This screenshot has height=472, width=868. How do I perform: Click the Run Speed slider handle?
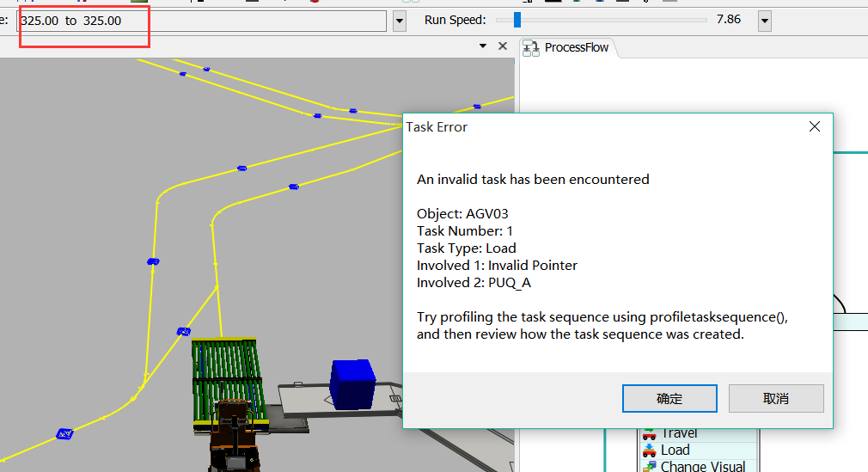pyautogui.click(x=517, y=20)
